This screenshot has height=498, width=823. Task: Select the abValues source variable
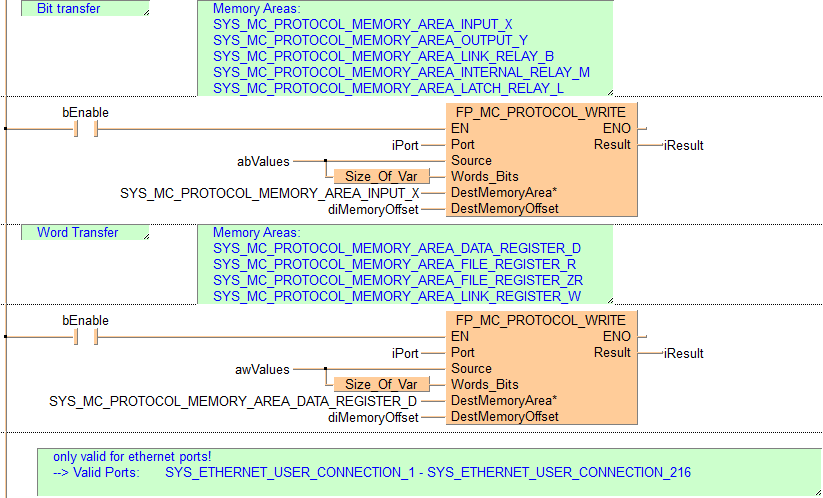(x=262, y=161)
